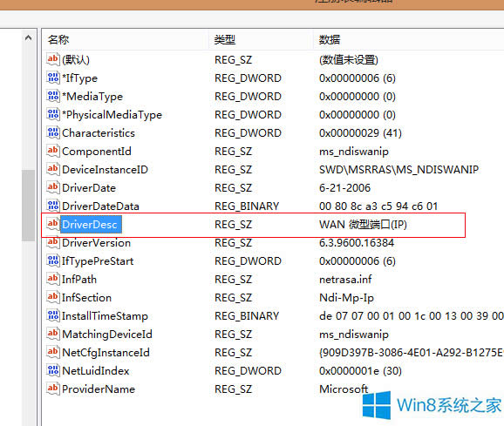Select the DeviceInstanceID value name

(106, 170)
